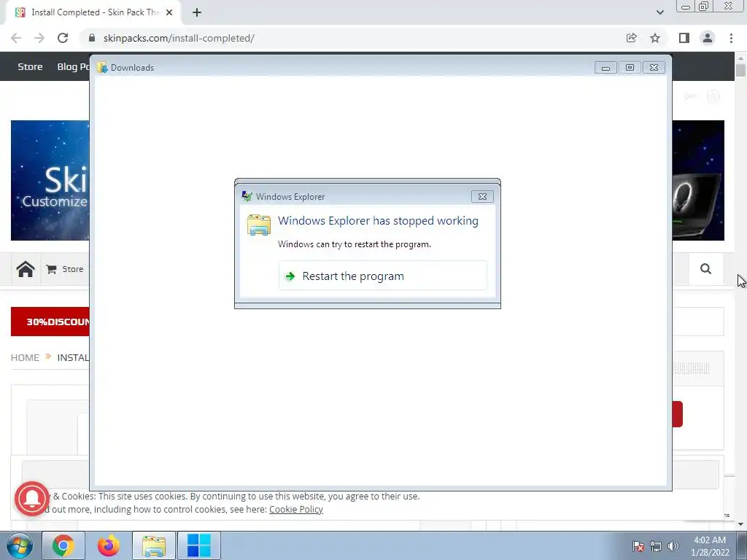Click scrollbar down arrow

(x=740, y=524)
